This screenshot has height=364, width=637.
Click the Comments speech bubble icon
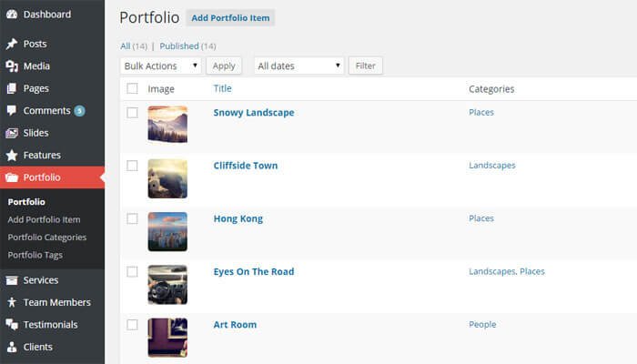[x=11, y=111]
